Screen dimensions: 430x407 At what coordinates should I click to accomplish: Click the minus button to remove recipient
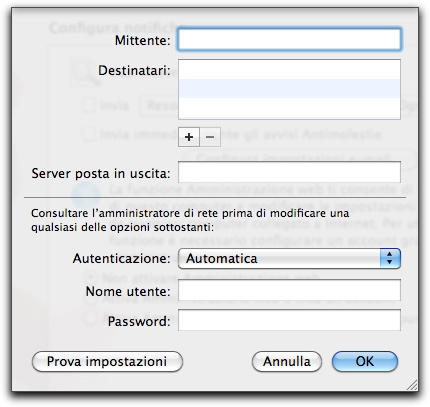[x=210, y=137]
